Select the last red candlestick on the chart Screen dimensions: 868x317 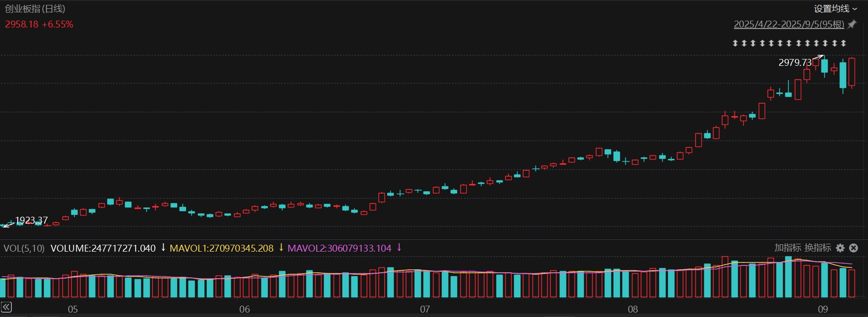[852, 72]
